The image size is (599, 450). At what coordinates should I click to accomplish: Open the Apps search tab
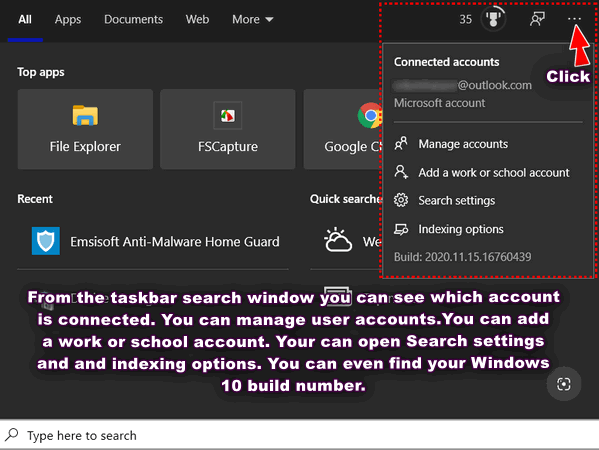68,19
